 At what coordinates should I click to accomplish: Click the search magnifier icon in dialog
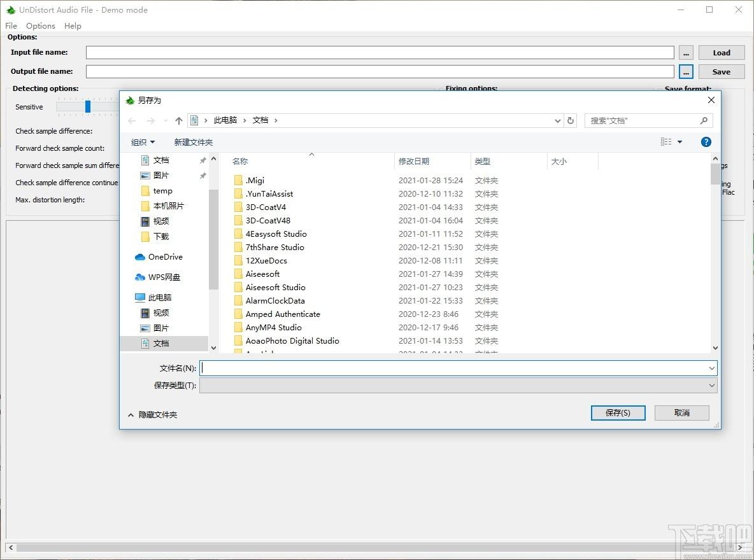[704, 121]
